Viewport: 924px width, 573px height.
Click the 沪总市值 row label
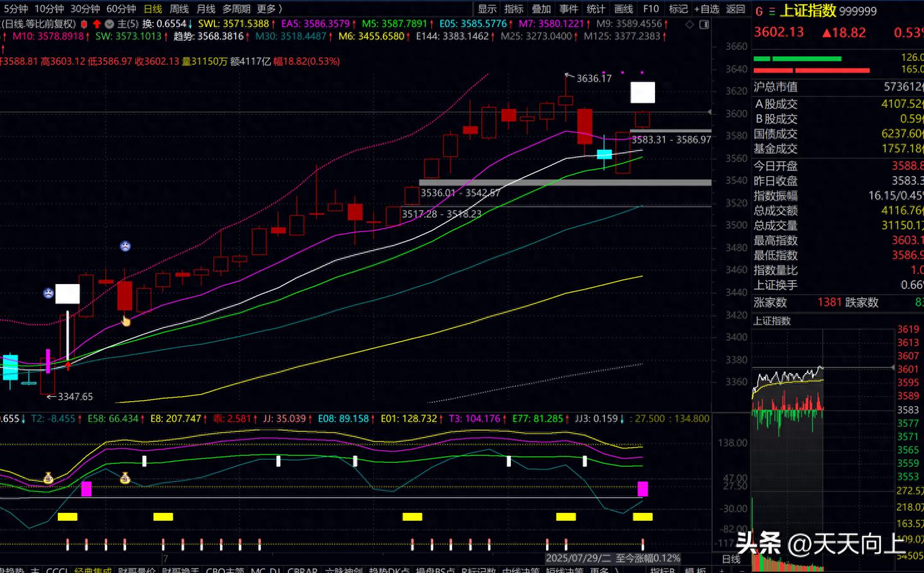(x=775, y=87)
